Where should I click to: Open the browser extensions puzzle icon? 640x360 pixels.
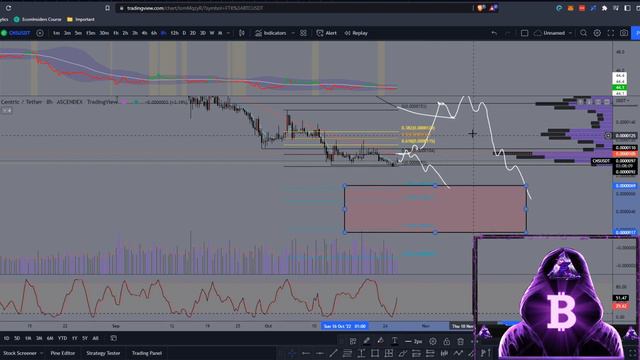(x=604, y=8)
